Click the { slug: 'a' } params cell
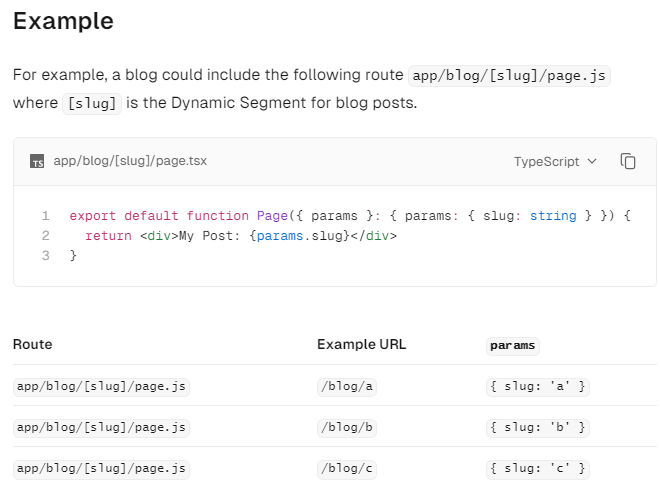660x493 pixels. pyautogui.click(x=537, y=386)
